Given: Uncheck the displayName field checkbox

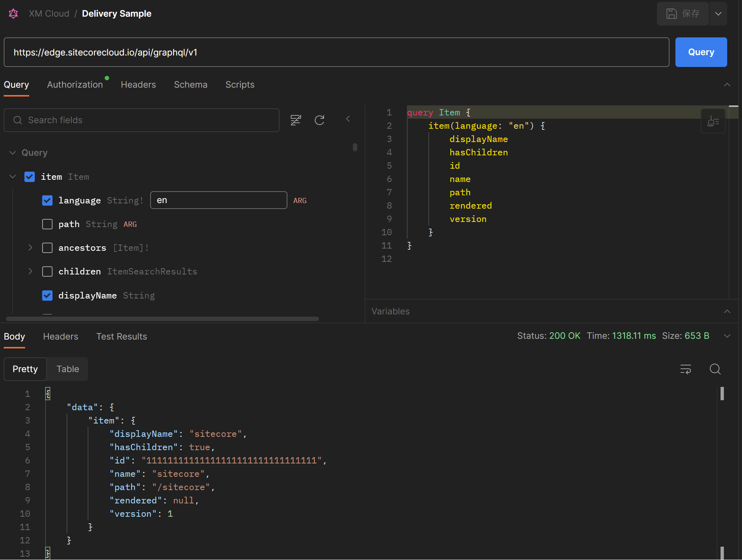Looking at the screenshot, I should coord(47,296).
